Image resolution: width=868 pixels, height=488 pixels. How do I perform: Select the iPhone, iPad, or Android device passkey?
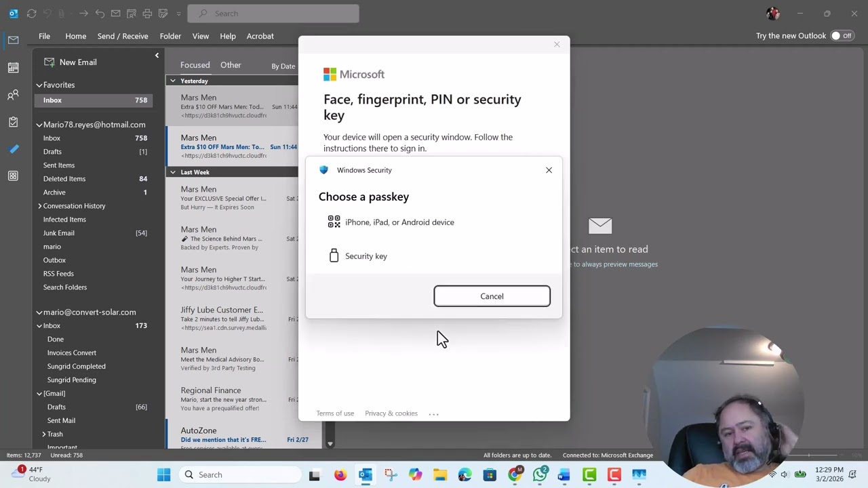click(434, 222)
